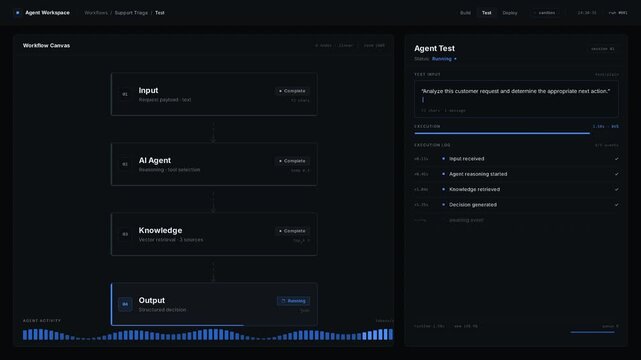641x360 pixels.
Task: Switch to the Build tab
Action: (x=465, y=13)
